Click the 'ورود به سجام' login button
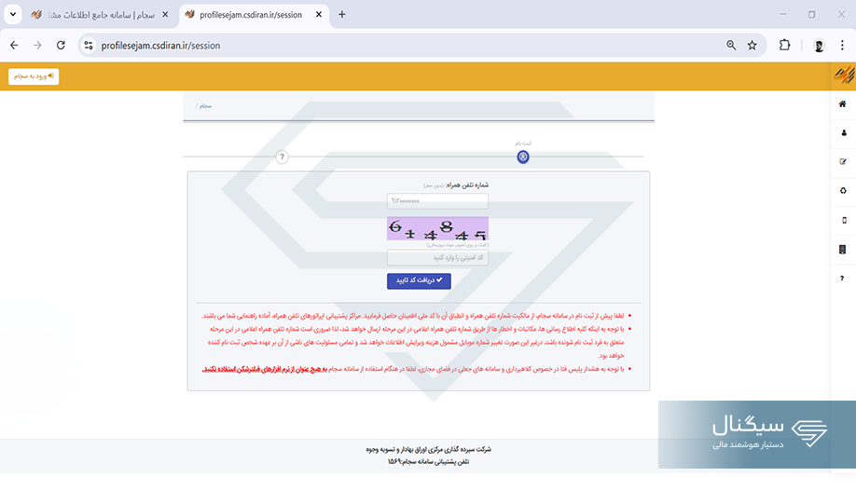The height and width of the screenshot is (504, 856). [x=34, y=76]
